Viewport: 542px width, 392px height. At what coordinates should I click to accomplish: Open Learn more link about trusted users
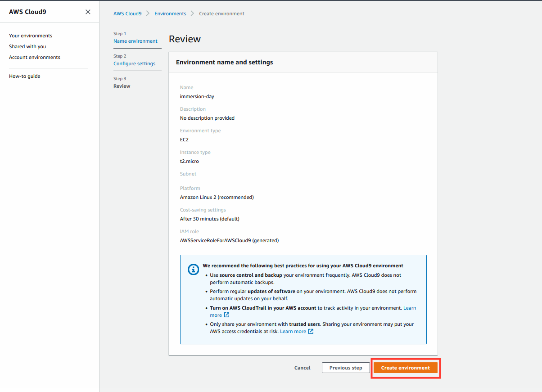293,331
